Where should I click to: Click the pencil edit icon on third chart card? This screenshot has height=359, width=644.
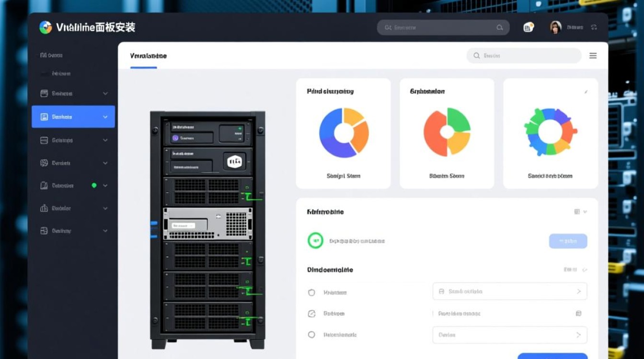(586, 91)
